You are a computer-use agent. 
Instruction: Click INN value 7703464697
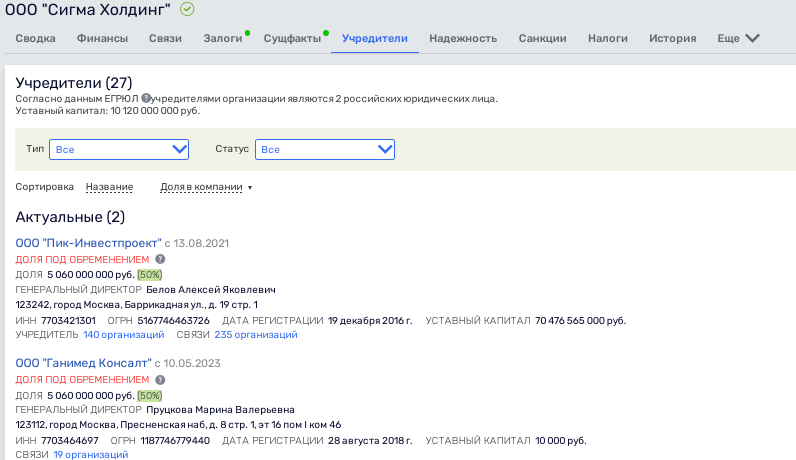tap(70, 441)
